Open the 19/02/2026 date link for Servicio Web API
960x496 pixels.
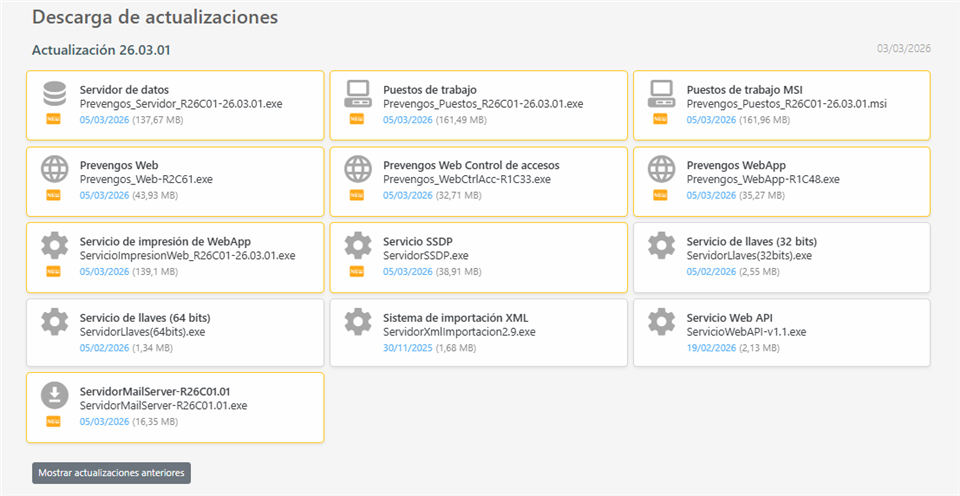click(708, 348)
